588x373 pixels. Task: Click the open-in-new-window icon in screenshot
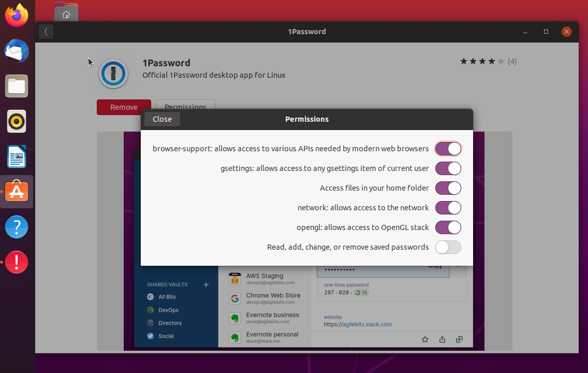pyautogui.click(x=459, y=340)
